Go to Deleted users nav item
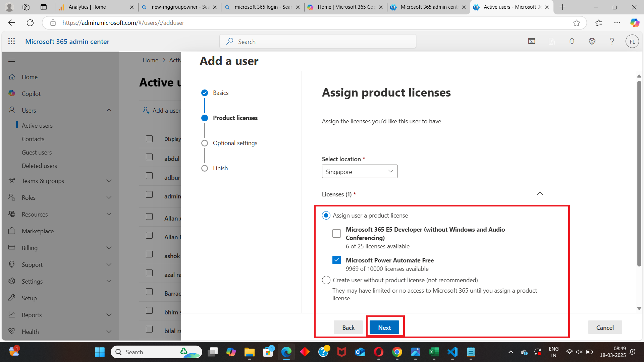Screen dimensions: 644x362 click(x=40, y=166)
